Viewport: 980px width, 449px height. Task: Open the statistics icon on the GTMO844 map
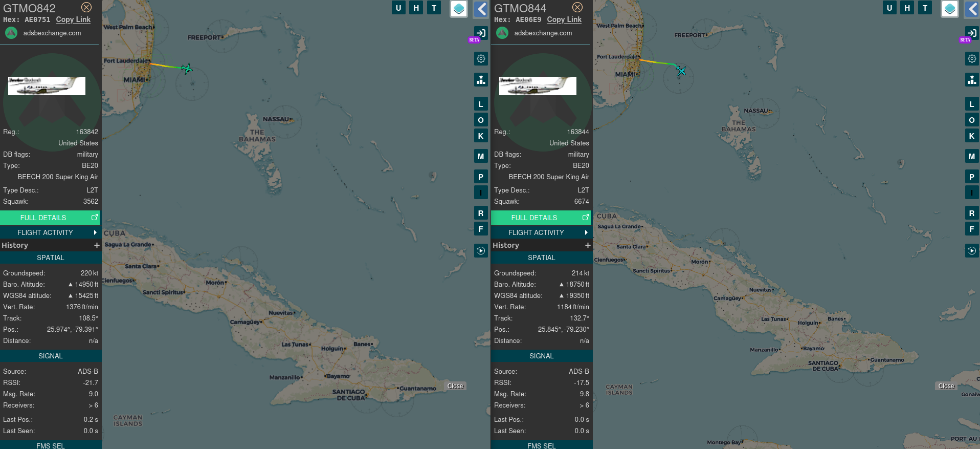[972, 80]
